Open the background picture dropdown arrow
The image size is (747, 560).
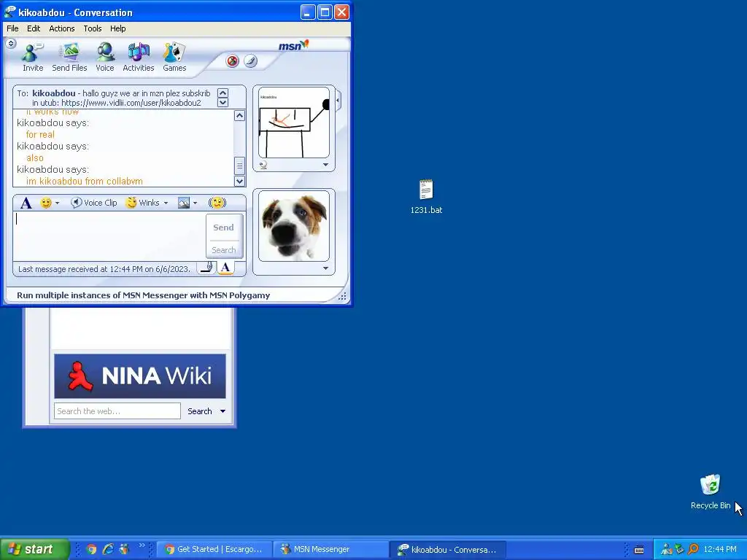(196, 203)
